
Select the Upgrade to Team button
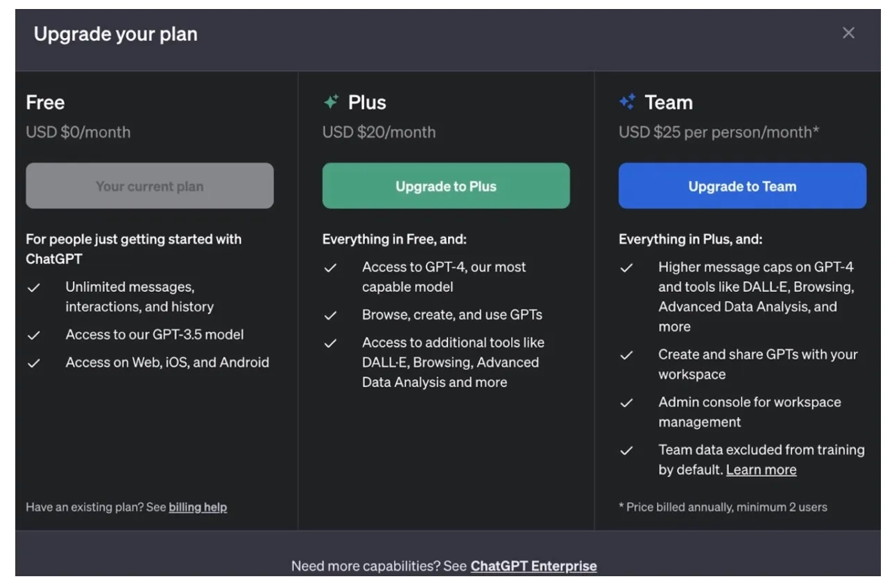pos(742,185)
